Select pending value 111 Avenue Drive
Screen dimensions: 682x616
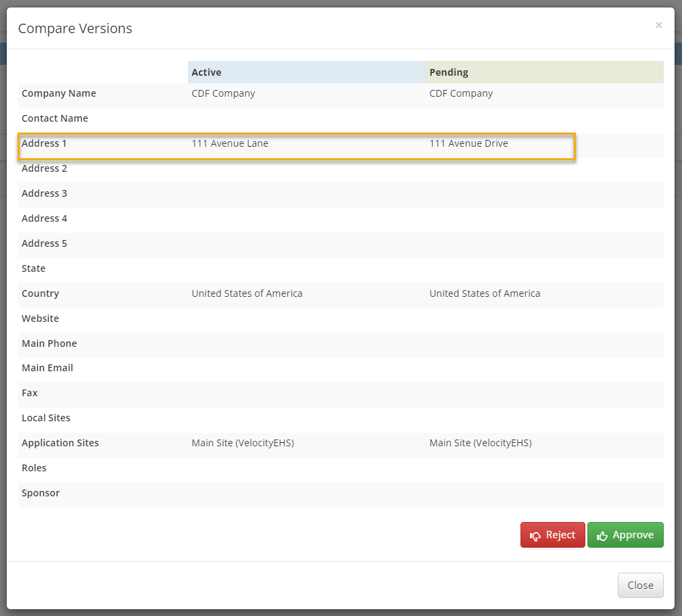[468, 143]
